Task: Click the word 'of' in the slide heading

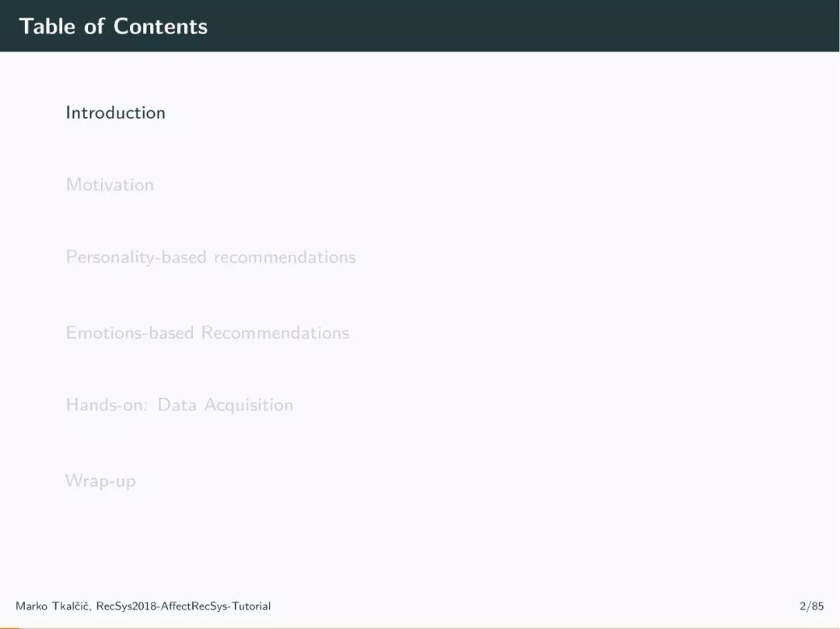Action: click(x=94, y=26)
